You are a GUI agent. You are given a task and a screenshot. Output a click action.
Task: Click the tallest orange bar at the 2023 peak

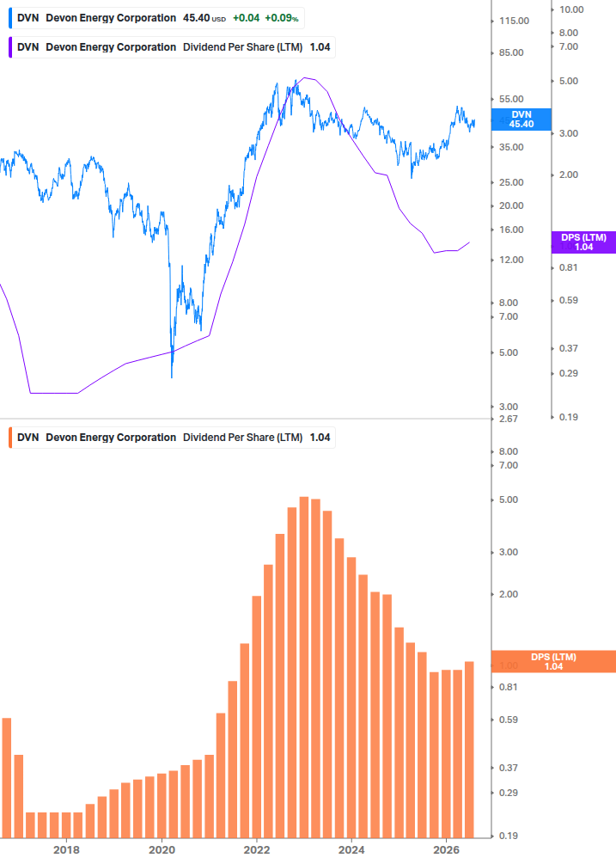(x=304, y=667)
